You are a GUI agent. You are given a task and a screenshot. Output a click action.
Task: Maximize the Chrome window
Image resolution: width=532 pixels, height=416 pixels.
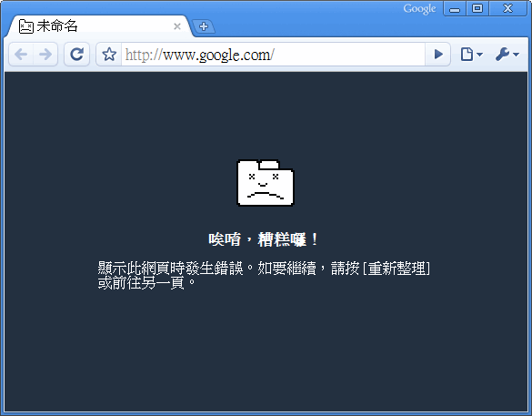pos(477,8)
